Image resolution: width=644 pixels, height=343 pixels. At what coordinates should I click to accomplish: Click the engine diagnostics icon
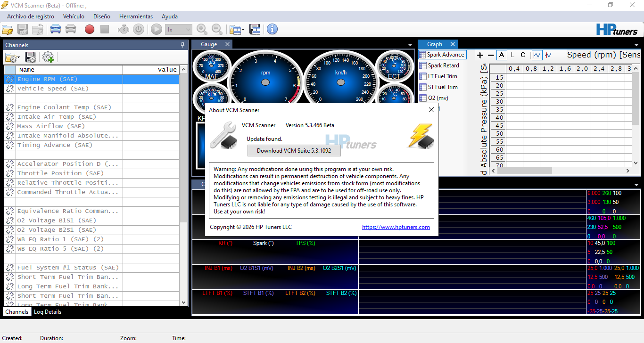(x=124, y=29)
